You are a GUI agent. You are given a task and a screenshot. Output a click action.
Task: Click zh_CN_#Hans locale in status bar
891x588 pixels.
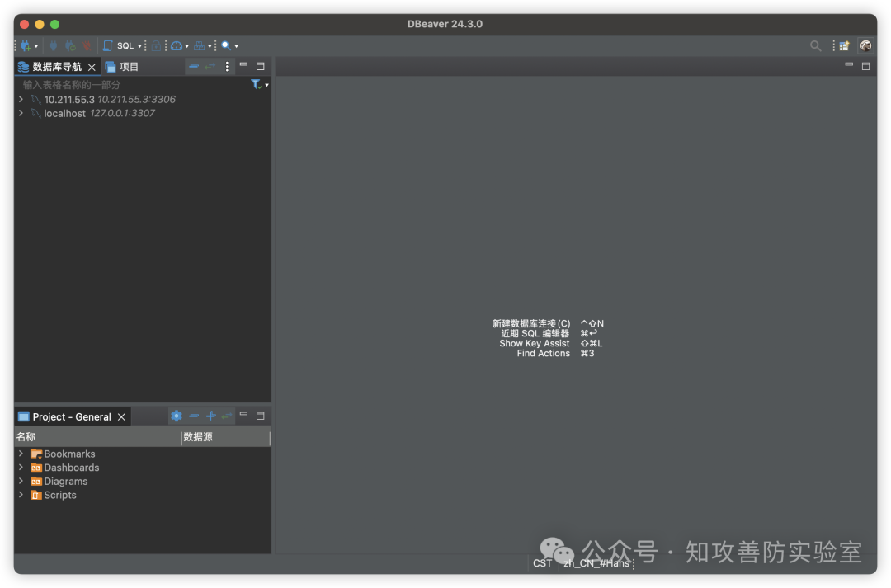click(x=596, y=563)
